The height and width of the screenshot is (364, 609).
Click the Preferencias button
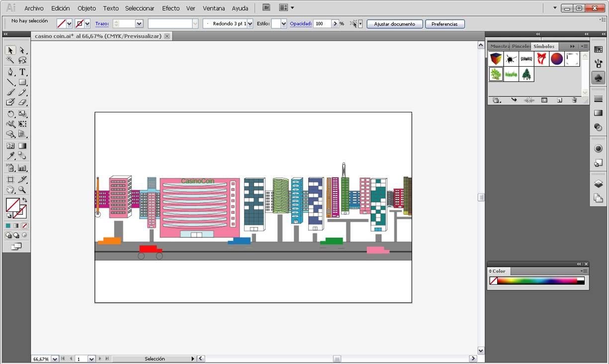tap(444, 24)
